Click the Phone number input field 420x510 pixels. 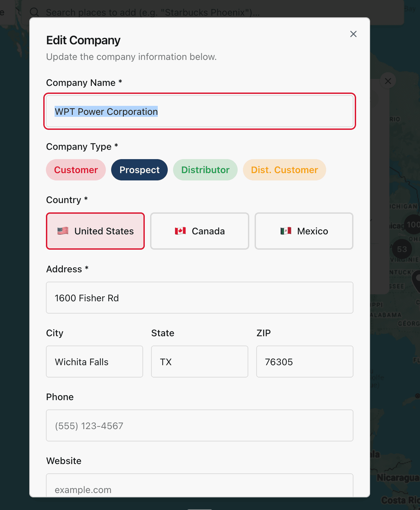(199, 425)
